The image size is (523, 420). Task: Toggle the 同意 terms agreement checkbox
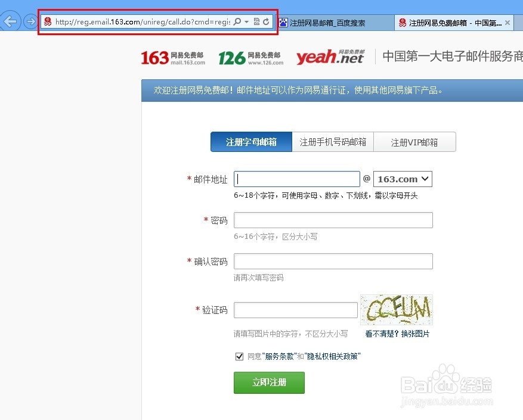pos(239,356)
